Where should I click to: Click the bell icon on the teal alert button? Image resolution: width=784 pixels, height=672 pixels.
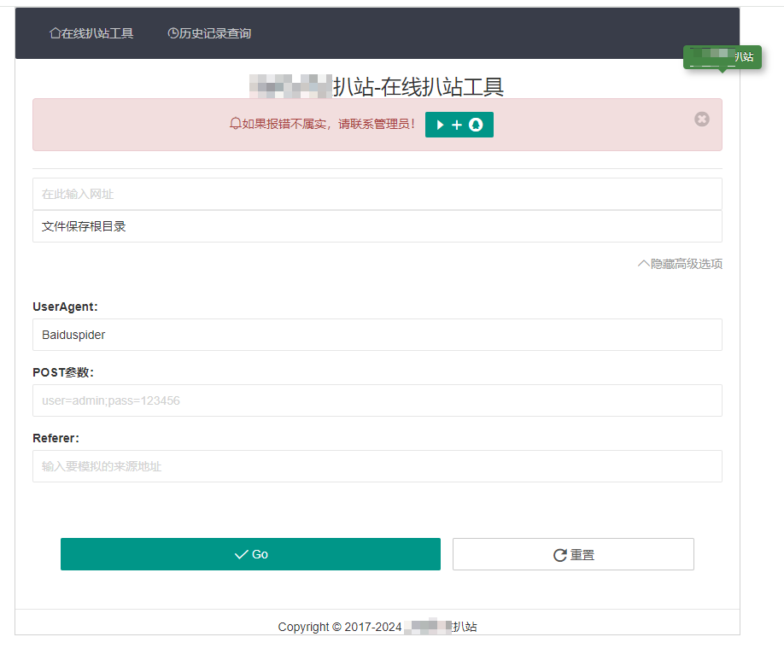click(x=475, y=125)
